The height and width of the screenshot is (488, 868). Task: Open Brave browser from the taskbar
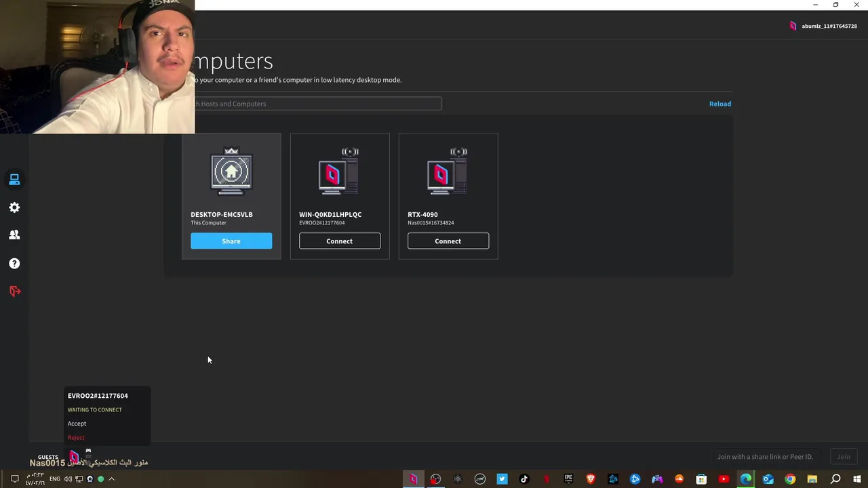pos(591,479)
